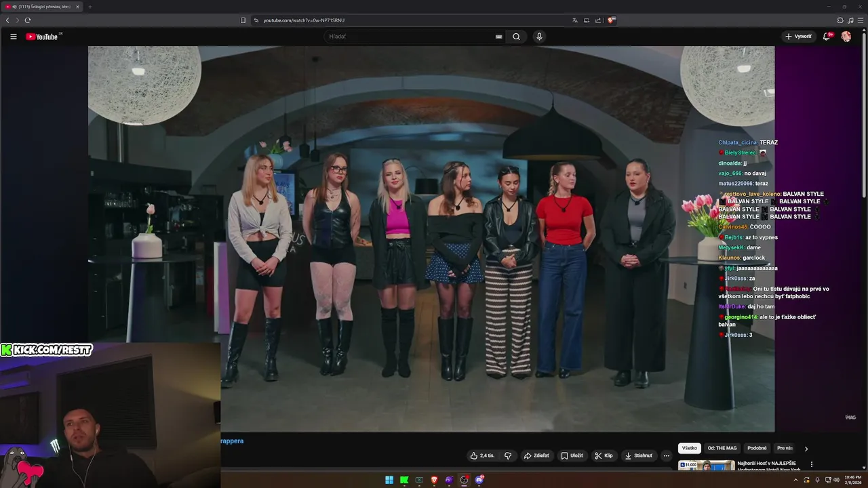The height and width of the screenshot is (488, 868).
Task: Show hidden system tray icons
Action: pyautogui.click(x=796, y=480)
